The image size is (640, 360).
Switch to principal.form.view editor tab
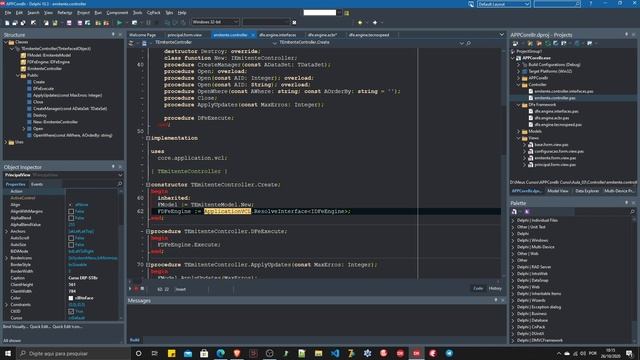tap(184, 35)
